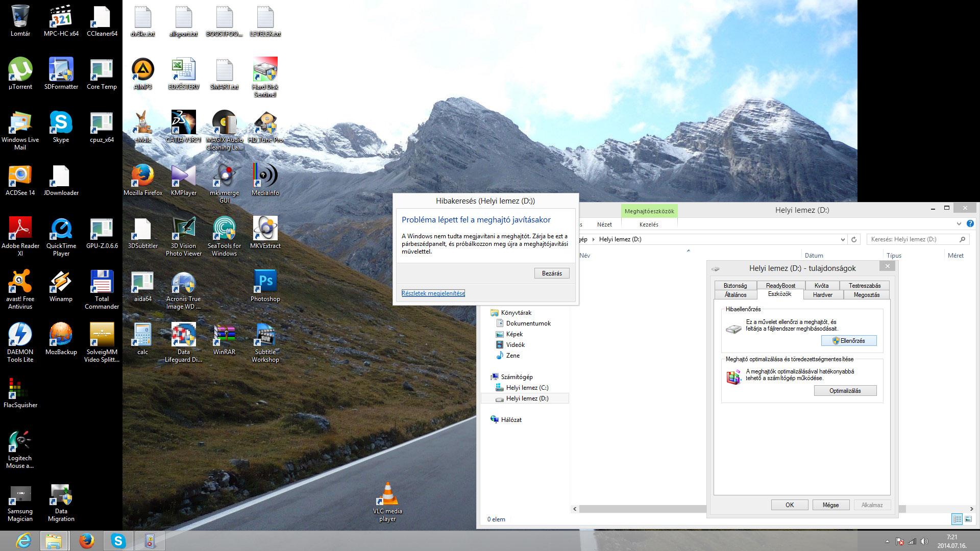980x551 pixels.
Task: Select Helyi lemez (C:) in navigation tree
Action: 527,388
